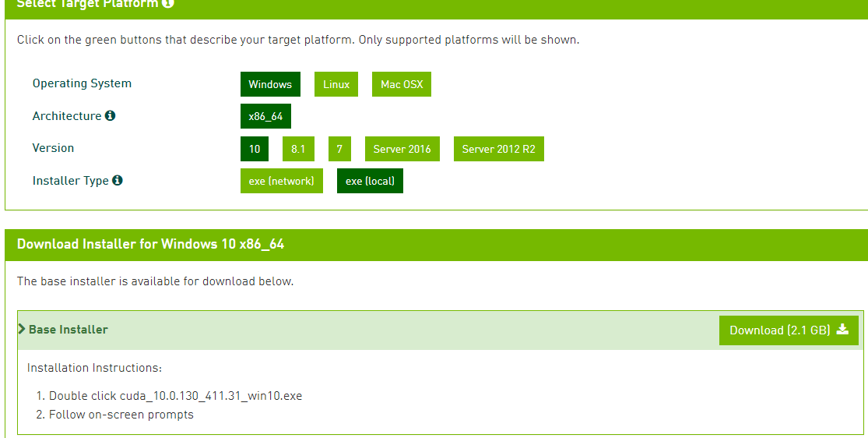Click the info icon next to Architecture

[110, 116]
